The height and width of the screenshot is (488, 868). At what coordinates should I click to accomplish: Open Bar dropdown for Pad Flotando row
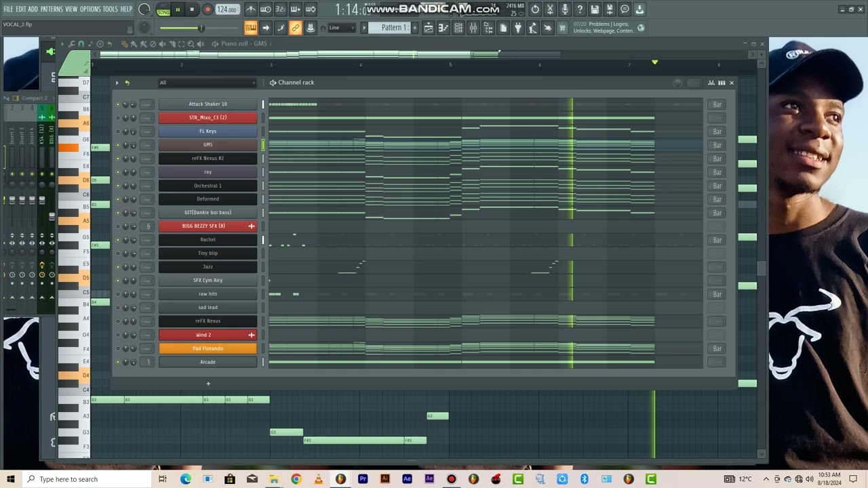[x=717, y=348]
